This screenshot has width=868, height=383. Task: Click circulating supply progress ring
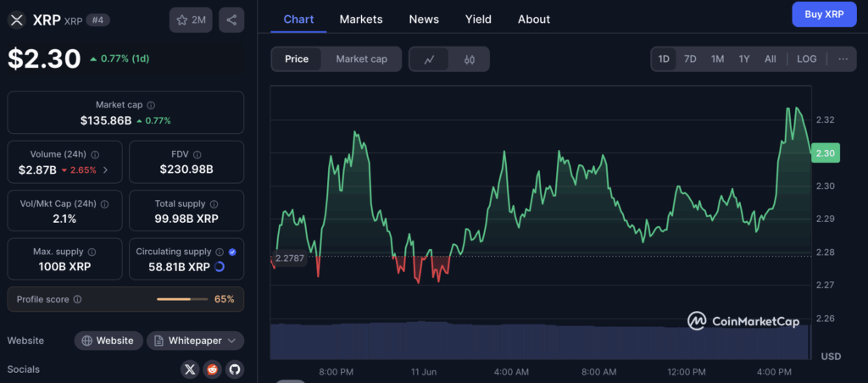coord(220,267)
